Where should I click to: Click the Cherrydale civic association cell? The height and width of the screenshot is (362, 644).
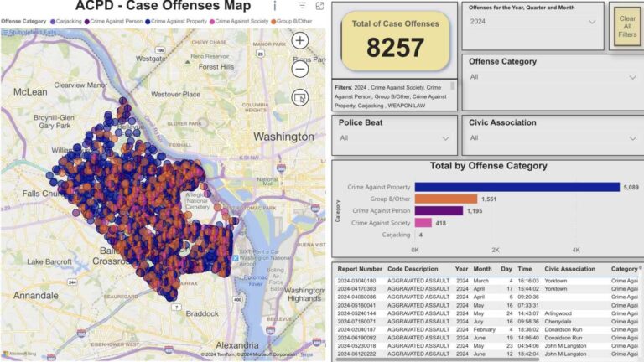click(558, 322)
